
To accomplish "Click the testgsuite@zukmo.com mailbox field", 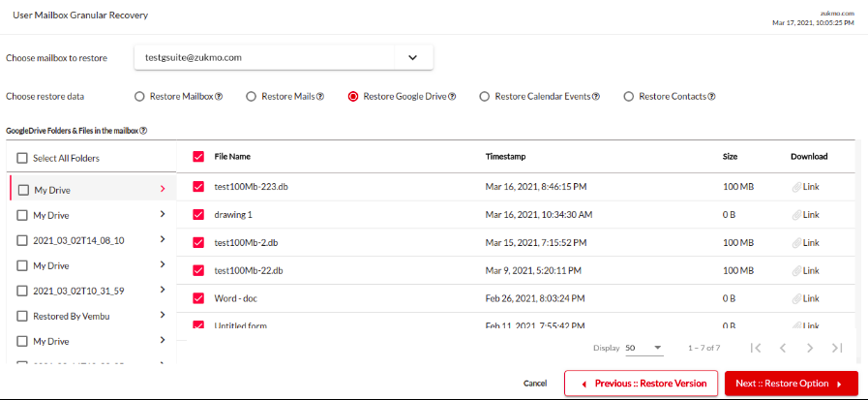I will [x=284, y=57].
